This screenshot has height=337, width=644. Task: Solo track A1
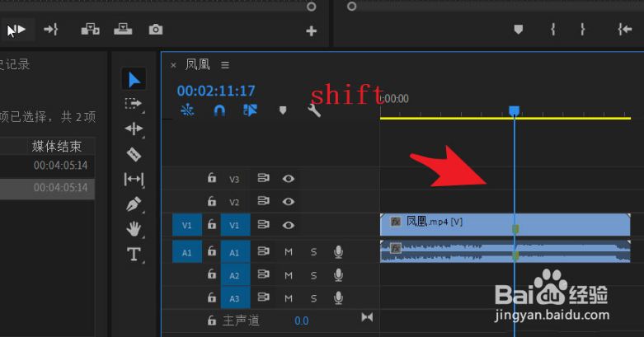[x=314, y=252]
